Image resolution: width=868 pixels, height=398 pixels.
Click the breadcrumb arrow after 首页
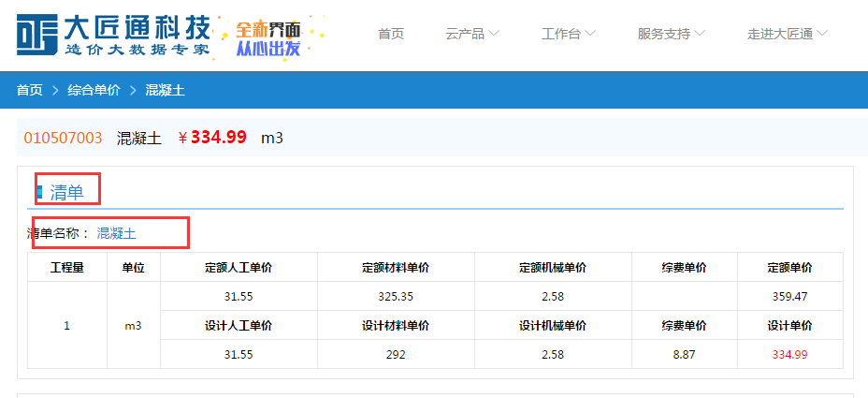(55, 91)
